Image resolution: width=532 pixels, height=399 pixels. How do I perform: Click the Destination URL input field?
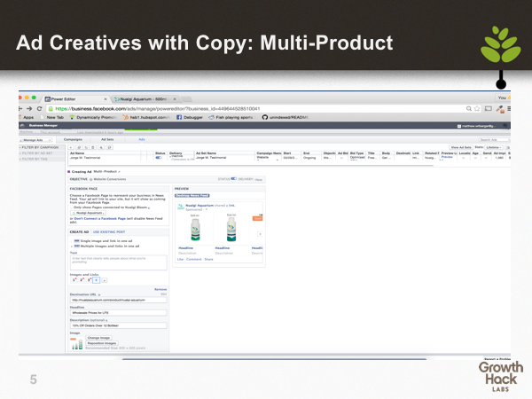119,300
